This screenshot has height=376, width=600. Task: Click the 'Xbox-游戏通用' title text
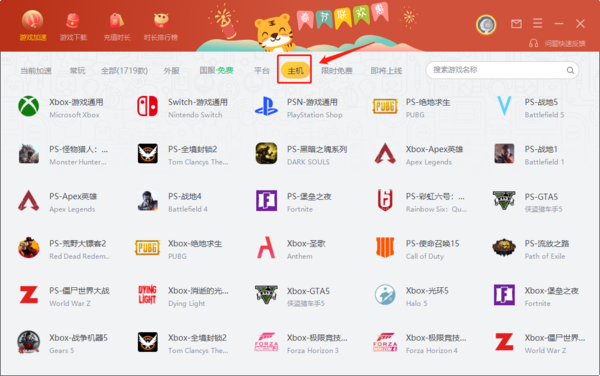(76, 102)
